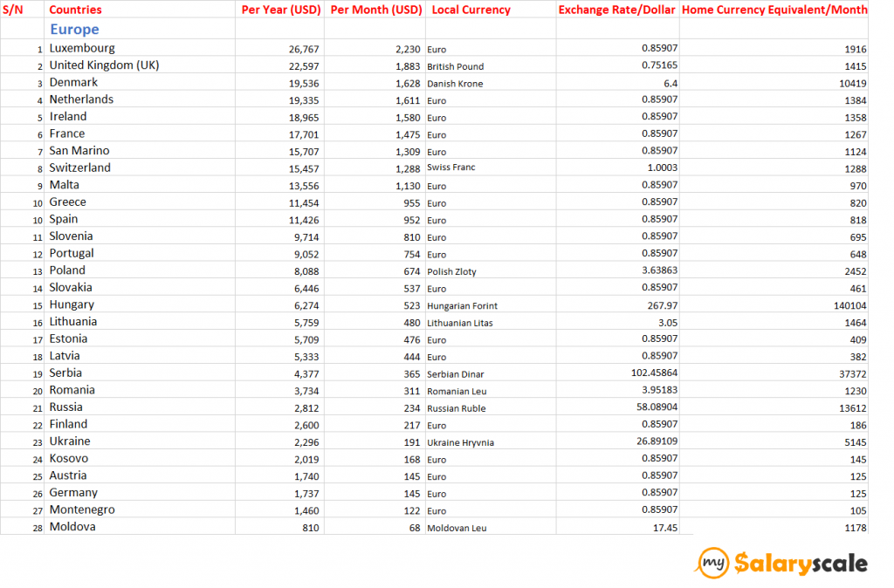Screen dimensions: 894x588
Task: Click the Luxembourg country cell
Action: coord(82,48)
